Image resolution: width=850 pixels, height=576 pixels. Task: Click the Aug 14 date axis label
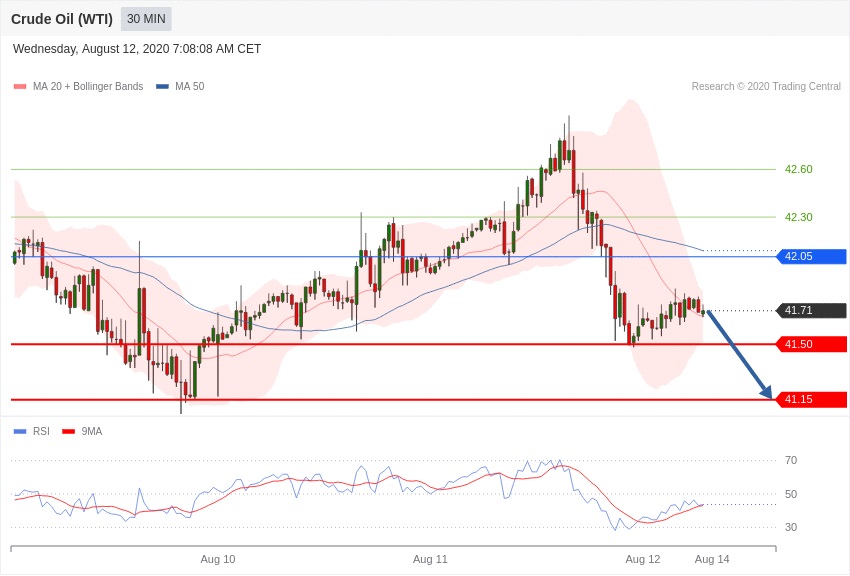pyautogui.click(x=712, y=560)
